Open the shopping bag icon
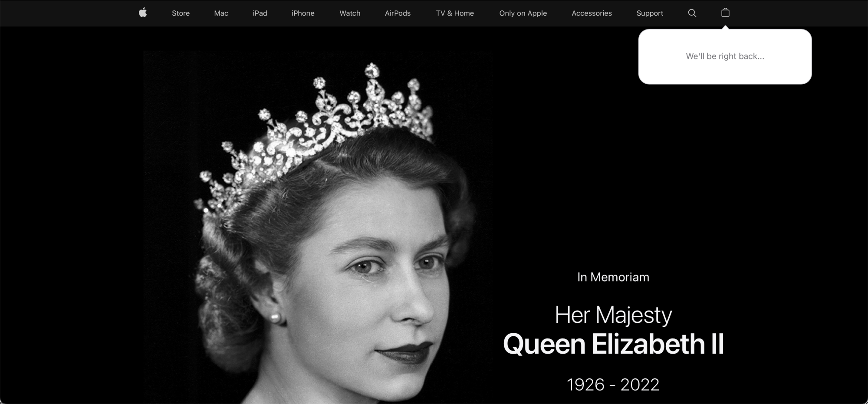 point(725,13)
